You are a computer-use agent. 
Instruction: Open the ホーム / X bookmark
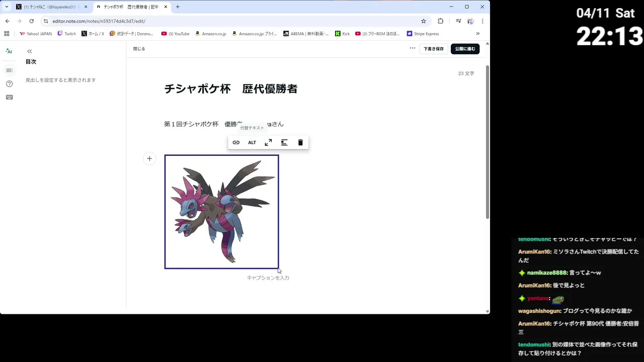point(93,34)
